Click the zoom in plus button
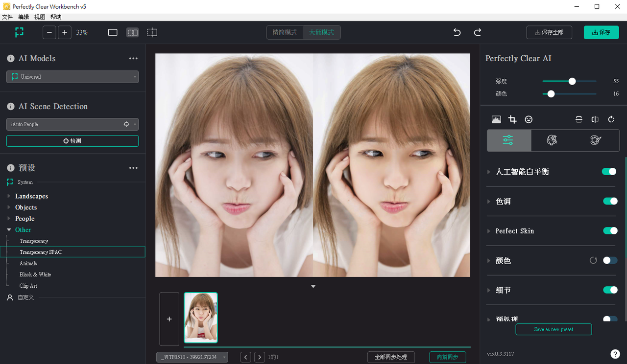Screen dimensions: 627x364 [65, 32]
